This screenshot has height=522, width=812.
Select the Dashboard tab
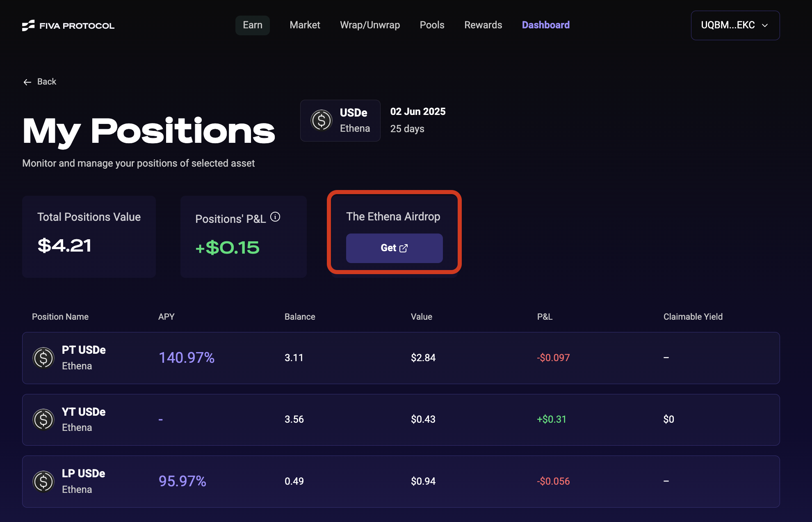click(545, 25)
